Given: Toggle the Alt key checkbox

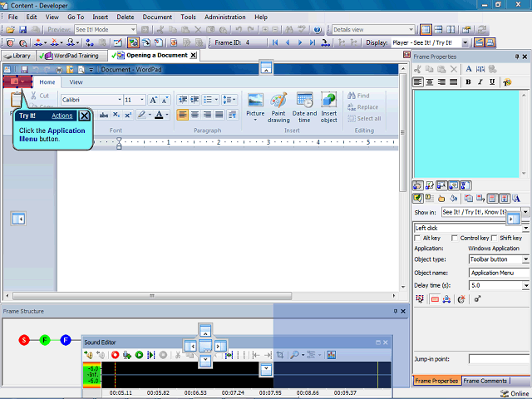Looking at the screenshot, I should coord(417,239).
